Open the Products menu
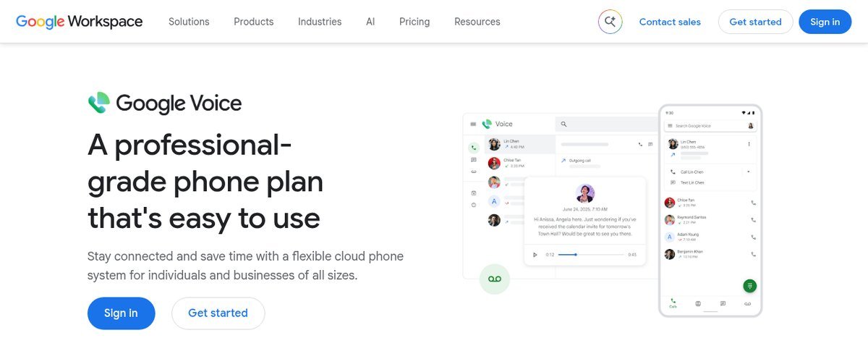Screen dimensions: 868x346 [x=254, y=22]
